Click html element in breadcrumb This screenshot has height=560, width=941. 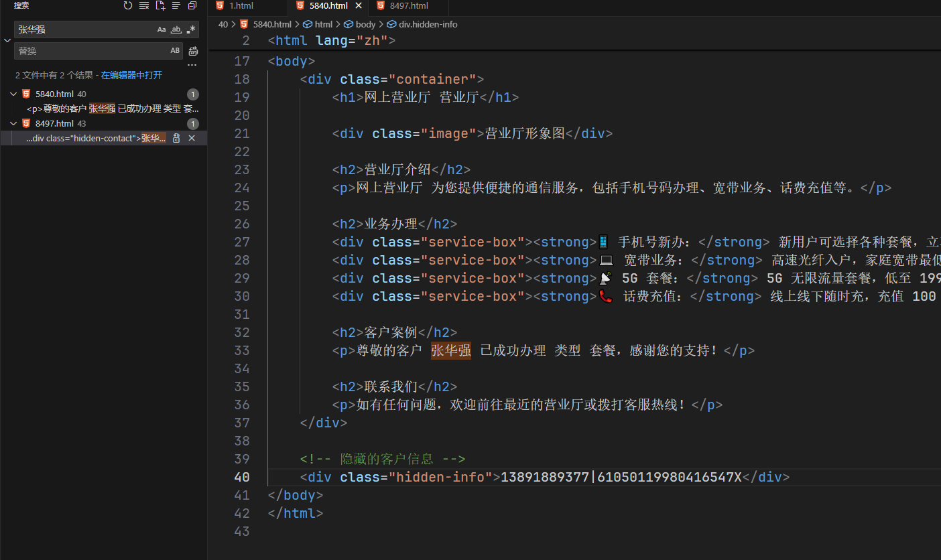coord(323,24)
